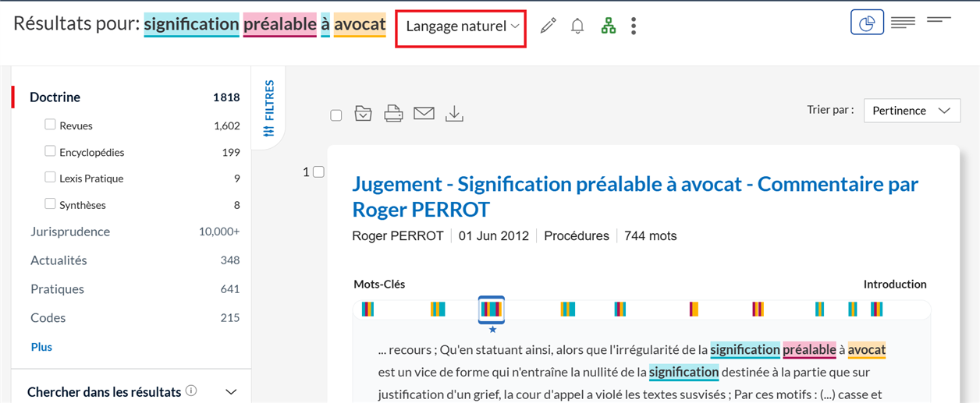The height and width of the screenshot is (403, 980).
Task: Open the three-dot more options menu
Action: click(634, 26)
